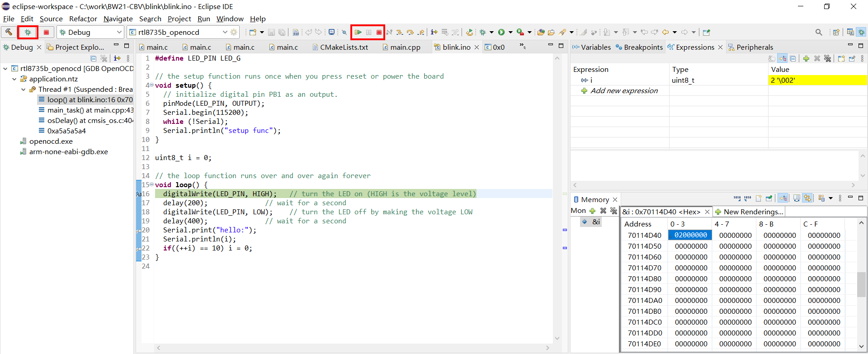Viewport: 868px width, 354px height.
Task: Select the &i memory monitor entry
Action: (x=591, y=222)
